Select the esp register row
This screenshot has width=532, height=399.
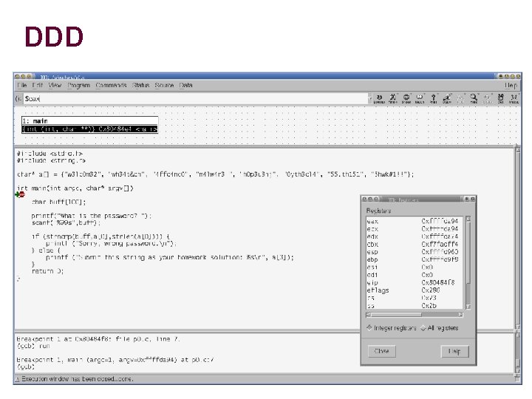click(x=415, y=252)
